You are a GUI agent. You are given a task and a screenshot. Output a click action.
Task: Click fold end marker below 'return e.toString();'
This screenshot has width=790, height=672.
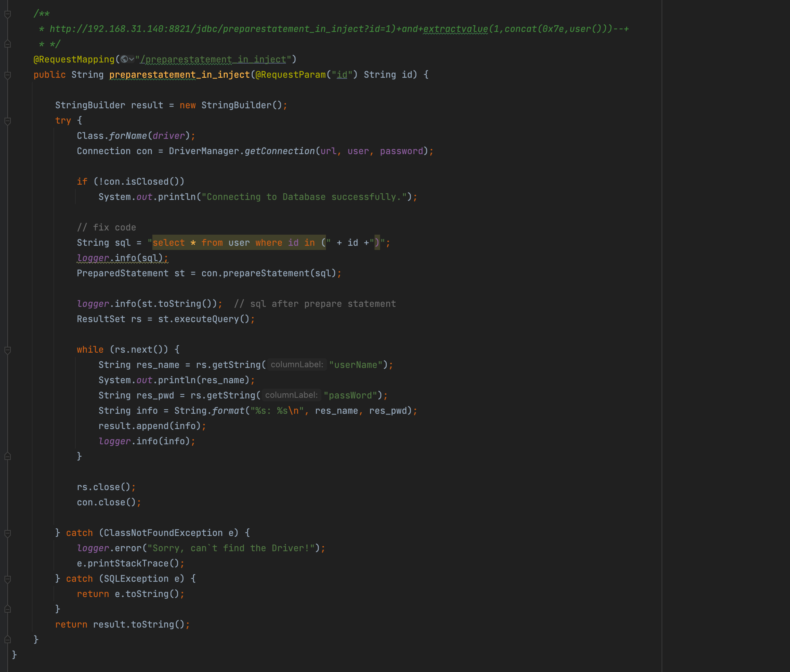pos(7,609)
